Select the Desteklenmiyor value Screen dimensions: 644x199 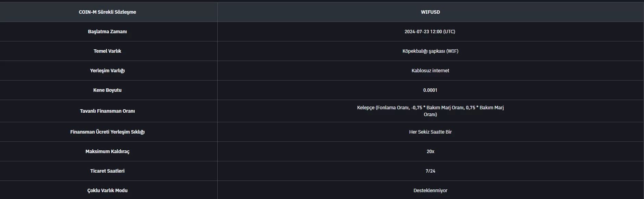pyautogui.click(x=430, y=190)
